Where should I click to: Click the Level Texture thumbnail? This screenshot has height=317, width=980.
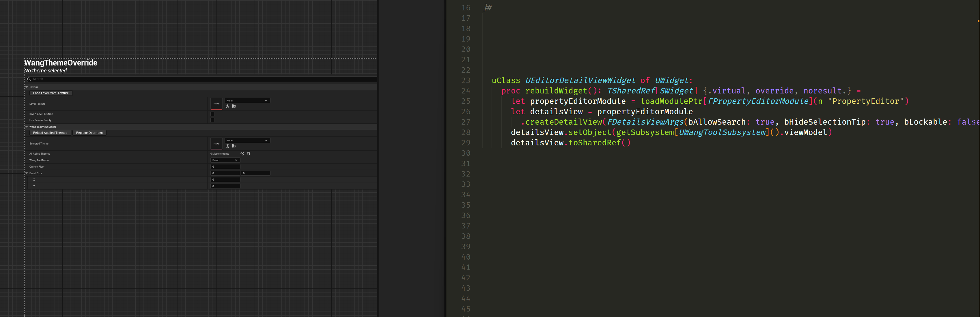(216, 103)
